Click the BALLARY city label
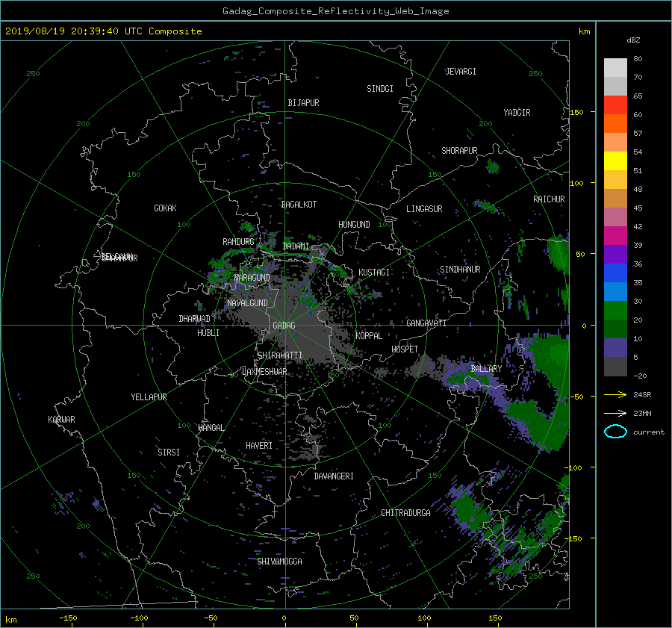This screenshot has width=672, height=628. click(486, 369)
